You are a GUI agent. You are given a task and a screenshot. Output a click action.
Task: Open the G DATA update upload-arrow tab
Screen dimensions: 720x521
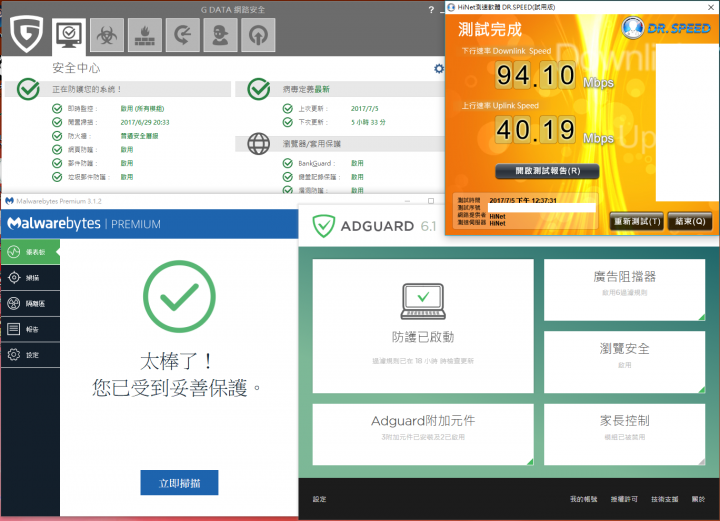point(258,35)
